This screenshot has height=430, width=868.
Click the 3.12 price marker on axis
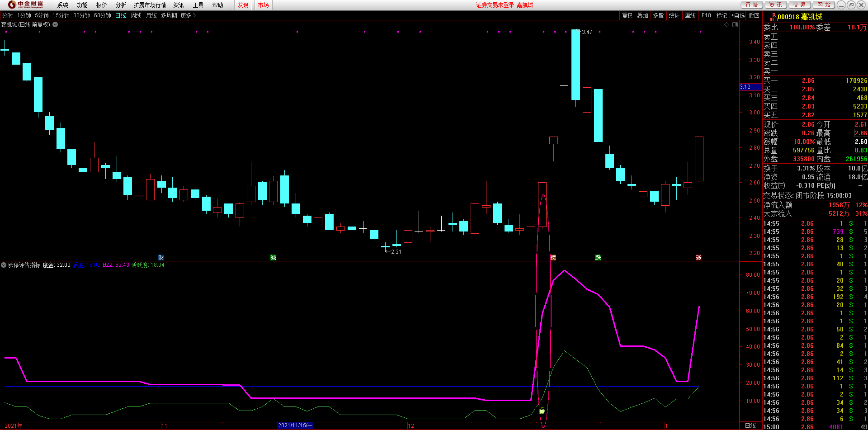(746, 87)
